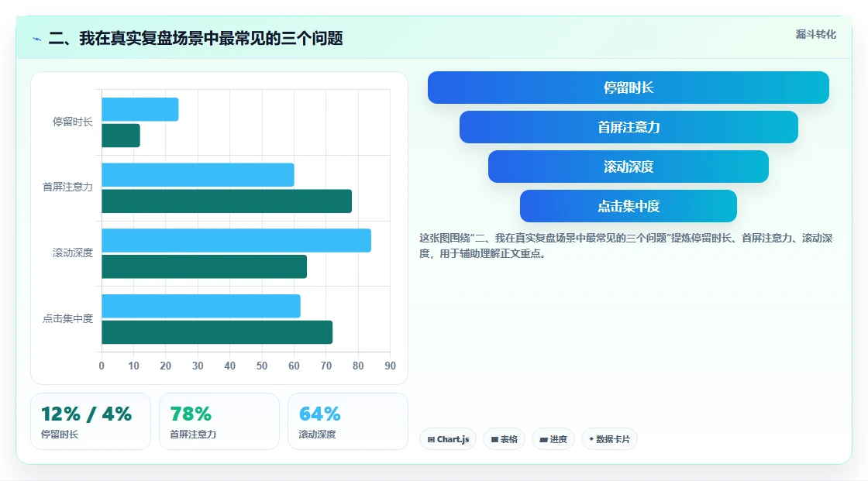Click the section title 二、我在真实复盘场景中最常见的三个问题
Viewport: 868px width, 481px height.
tap(195, 38)
